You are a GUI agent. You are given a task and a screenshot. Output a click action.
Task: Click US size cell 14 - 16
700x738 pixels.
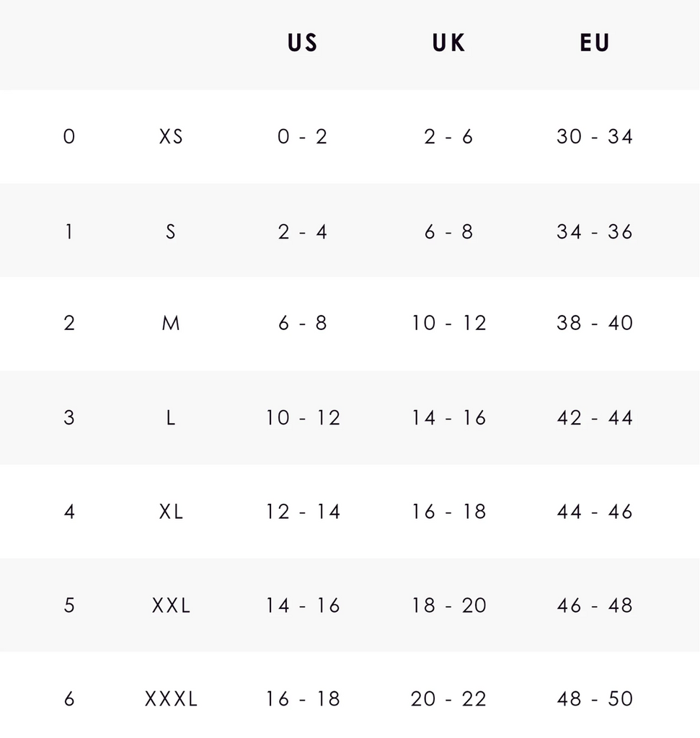click(303, 605)
